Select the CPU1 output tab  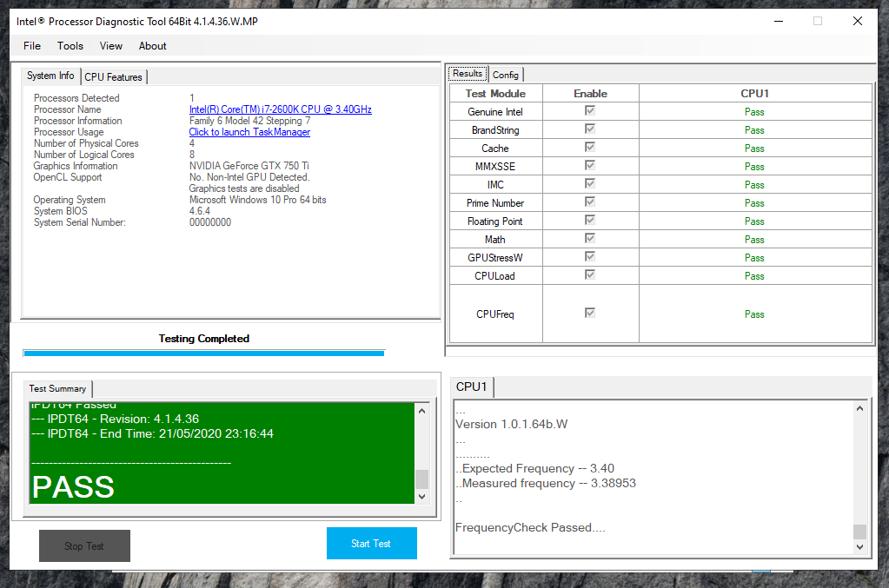472,386
